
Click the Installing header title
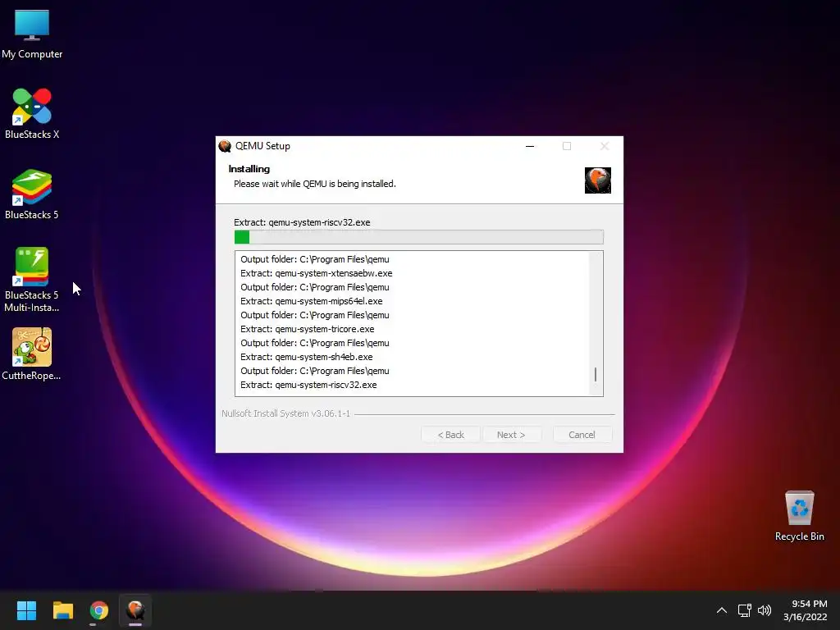(x=249, y=169)
